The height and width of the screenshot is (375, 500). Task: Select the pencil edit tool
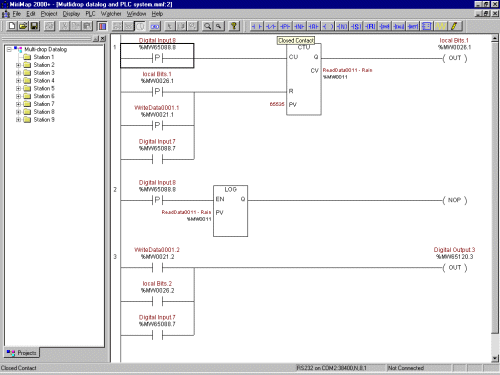455,26
